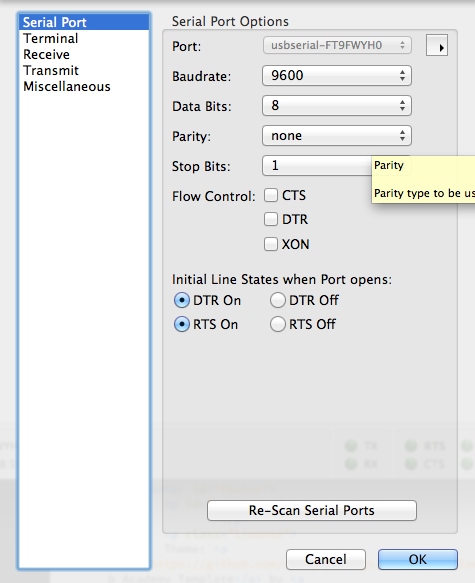Open the Stop Bits dropdown

tap(317, 165)
